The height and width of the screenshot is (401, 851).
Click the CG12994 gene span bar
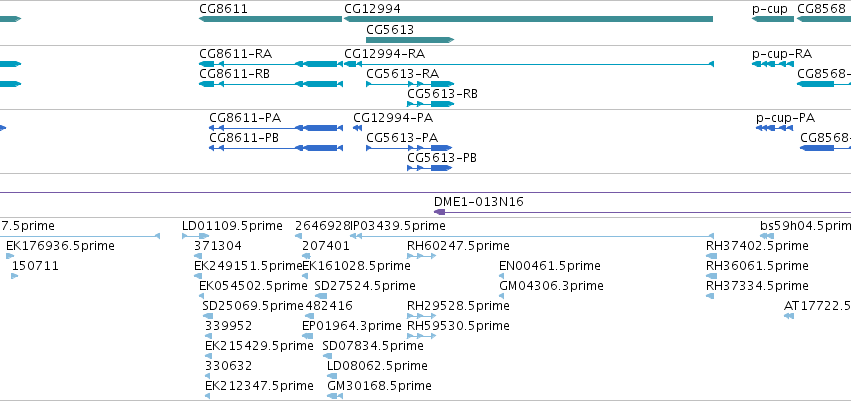click(528, 19)
